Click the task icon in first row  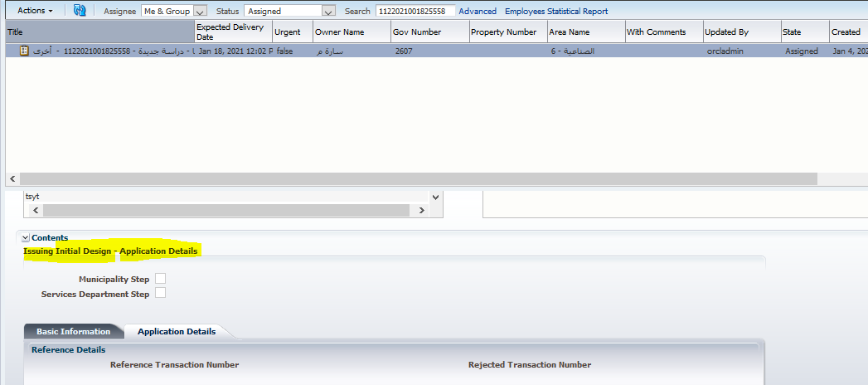click(24, 51)
